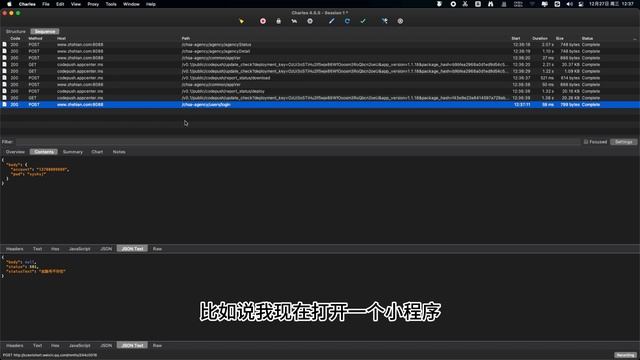Open the Settings gear icon in toolbar
640x360 pixels.
(400, 21)
